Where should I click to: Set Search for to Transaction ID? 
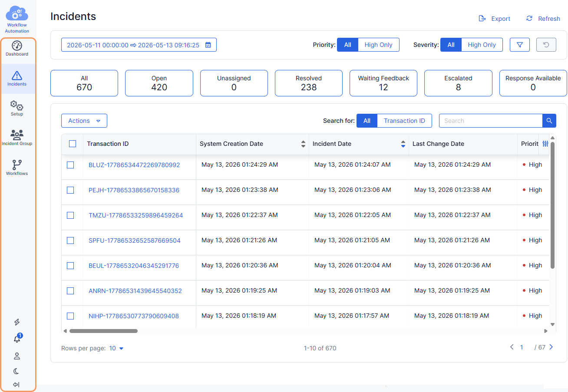404,121
